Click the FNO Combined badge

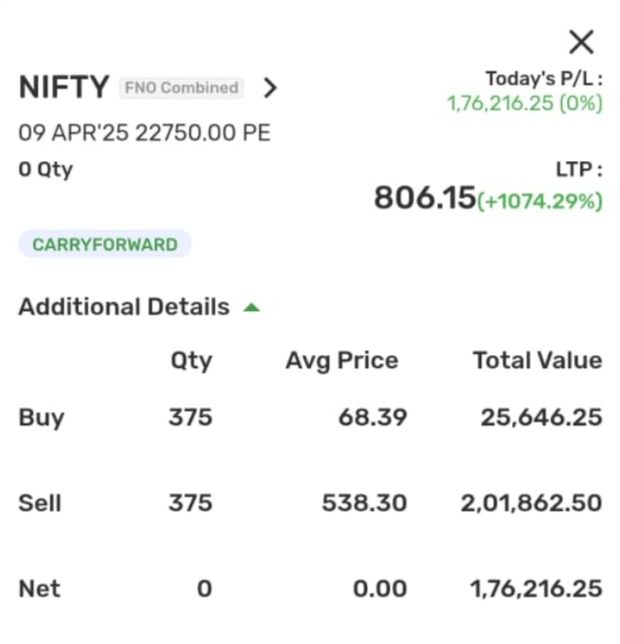tap(181, 88)
